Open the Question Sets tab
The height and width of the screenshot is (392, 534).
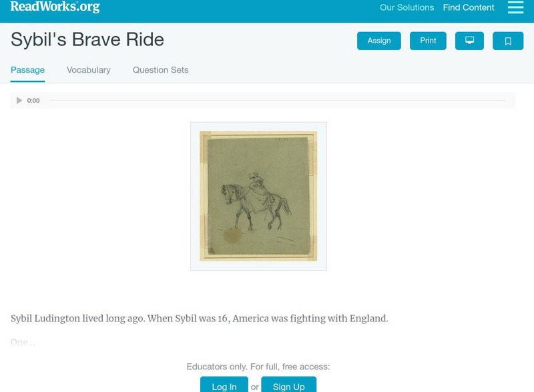(x=160, y=70)
